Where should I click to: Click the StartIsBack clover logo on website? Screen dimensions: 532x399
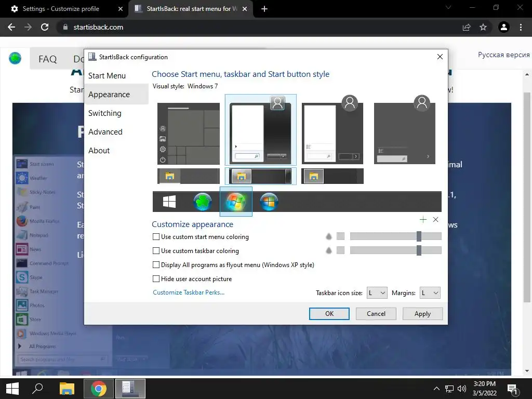coord(15,58)
